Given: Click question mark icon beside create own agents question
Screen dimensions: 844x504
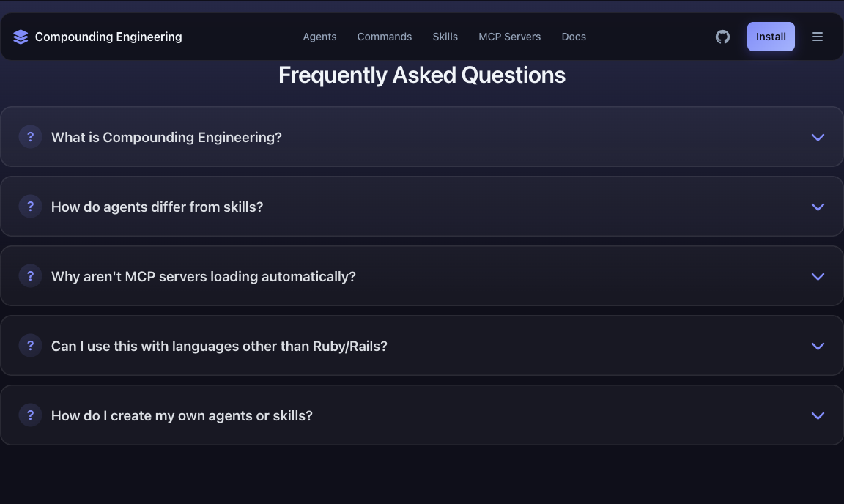Looking at the screenshot, I should [30, 415].
